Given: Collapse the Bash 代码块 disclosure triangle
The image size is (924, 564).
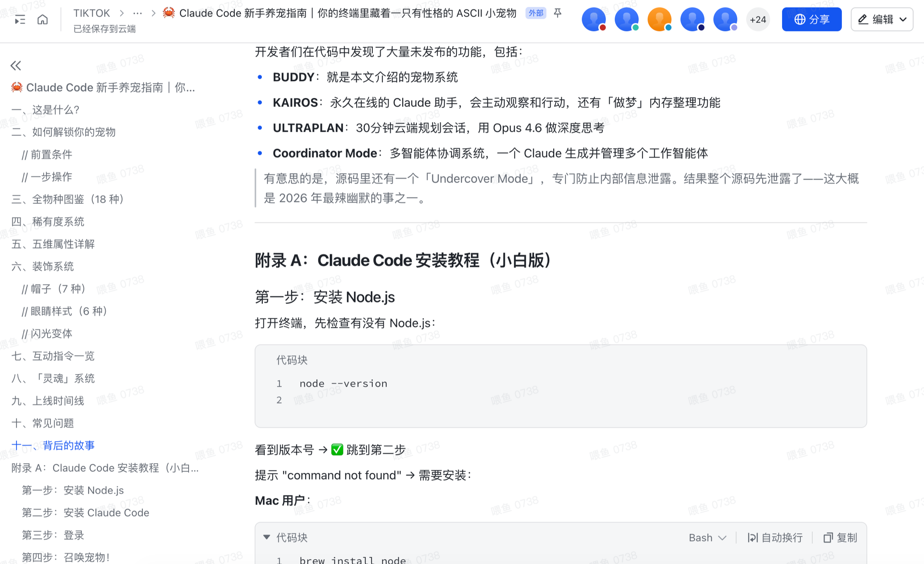Looking at the screenshot, I should [267, 537].
